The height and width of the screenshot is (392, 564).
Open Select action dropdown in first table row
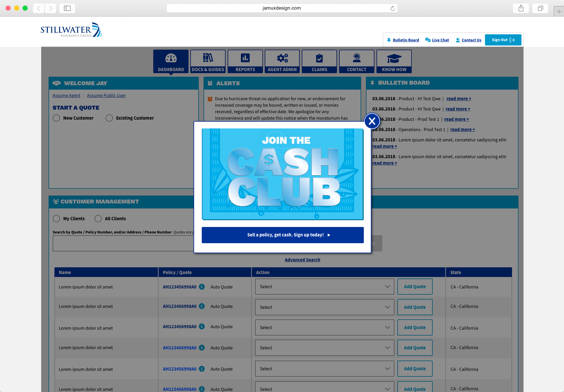(x=324, y=287)
